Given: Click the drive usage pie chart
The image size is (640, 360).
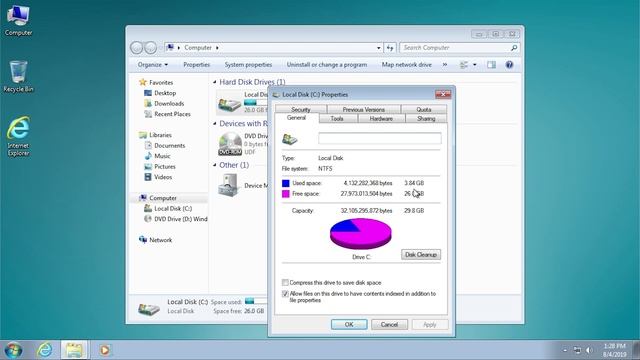Looking at the screenshot, I should [x=361, y=233].
